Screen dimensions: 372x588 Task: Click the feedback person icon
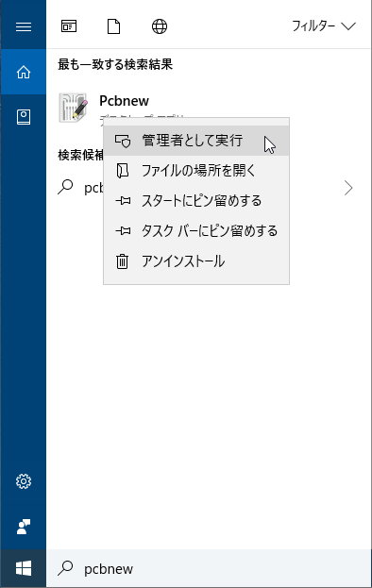pos(24,527)
